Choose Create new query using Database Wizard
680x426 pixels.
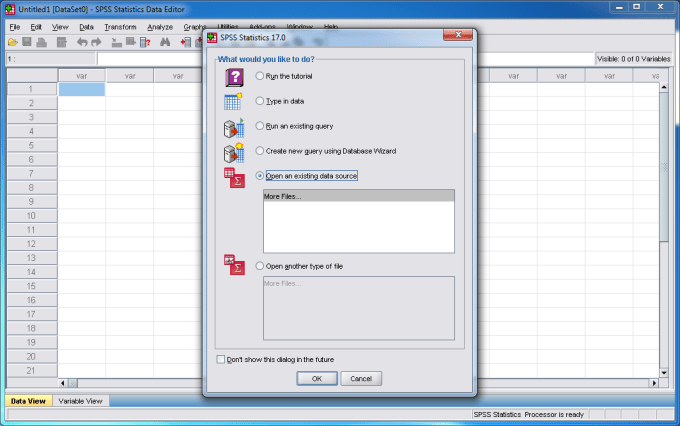click(x=259, y=151)
